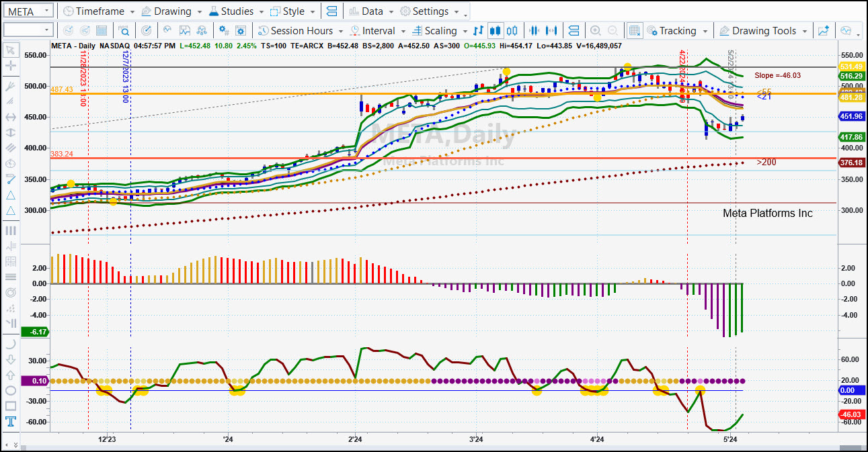
Task: Open the Drawing menu
Action: [x=171, y=11]
